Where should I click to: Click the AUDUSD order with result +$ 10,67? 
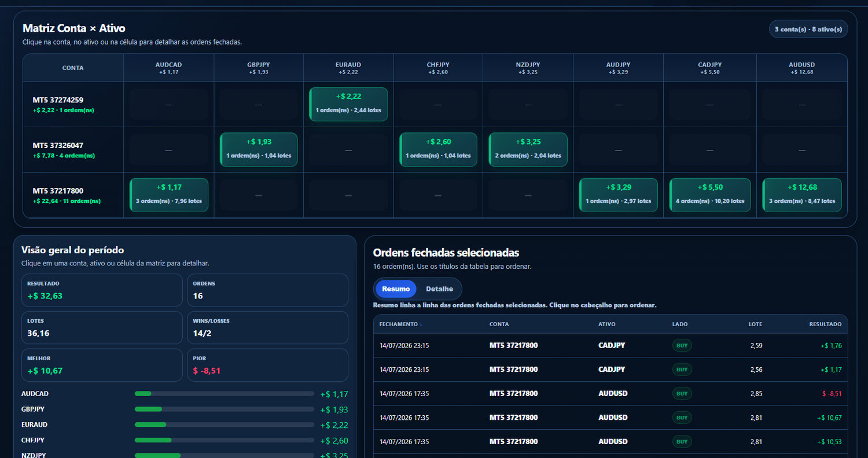point(610,418)
